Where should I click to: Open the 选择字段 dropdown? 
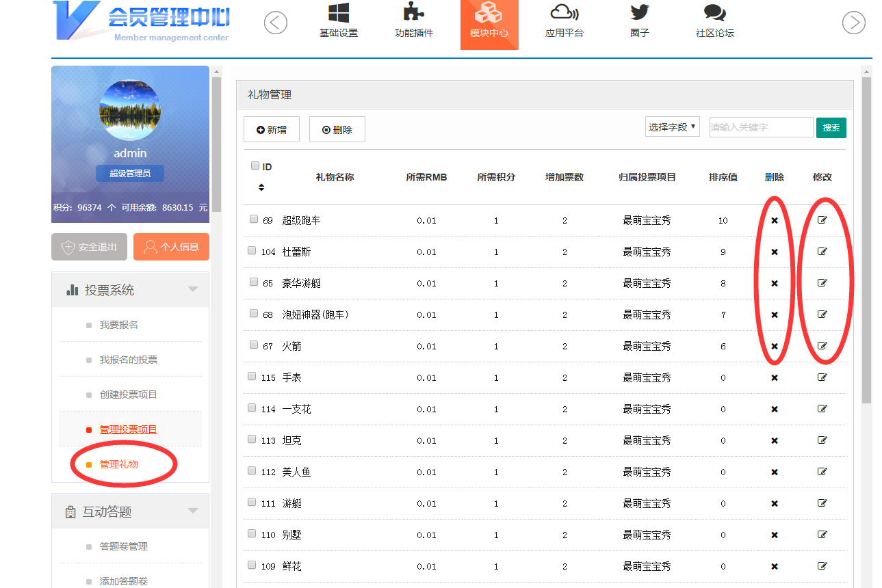tap(672, 127)
